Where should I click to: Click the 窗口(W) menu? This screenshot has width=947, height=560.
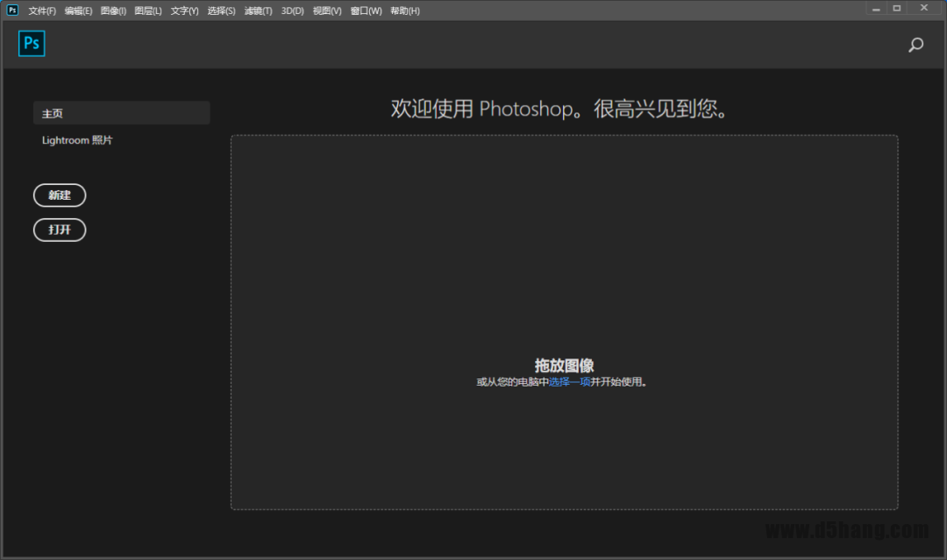point(366,11)
